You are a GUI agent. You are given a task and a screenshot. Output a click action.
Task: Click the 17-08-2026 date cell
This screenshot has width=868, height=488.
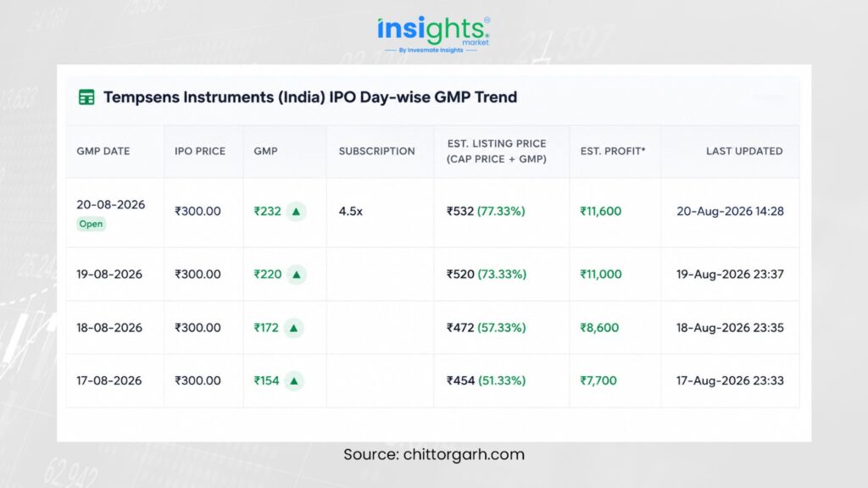tap(109, 380)
